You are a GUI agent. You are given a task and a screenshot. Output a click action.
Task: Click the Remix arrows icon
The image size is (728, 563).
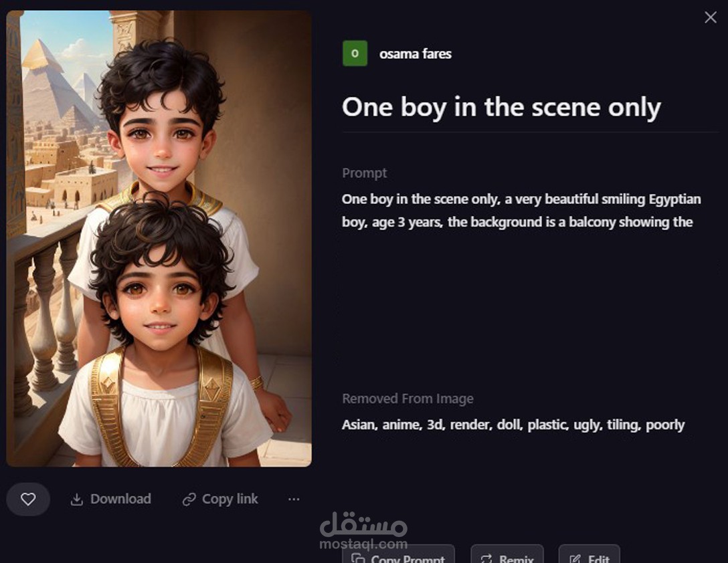pos(486,558)
